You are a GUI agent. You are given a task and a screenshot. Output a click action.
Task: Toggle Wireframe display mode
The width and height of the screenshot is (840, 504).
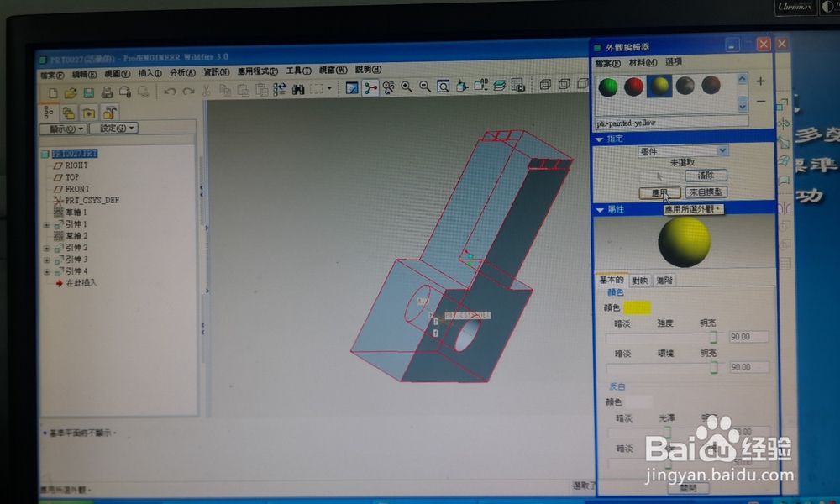coord(545,84)
